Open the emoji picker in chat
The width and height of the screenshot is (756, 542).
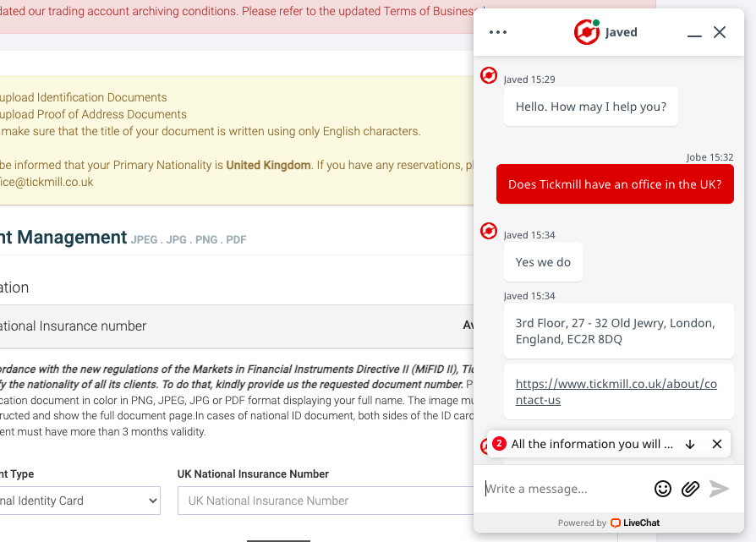(x=662, y=489)
